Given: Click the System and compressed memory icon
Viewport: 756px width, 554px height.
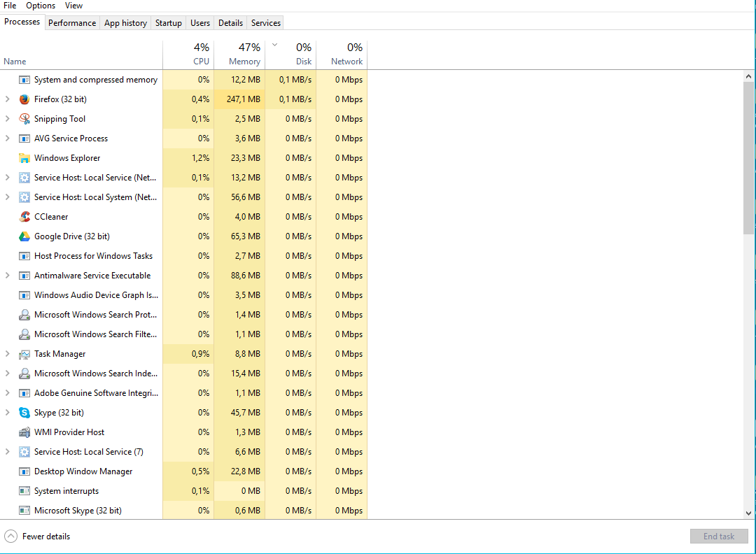Looking at the screenshot, I should pos(24,80).
